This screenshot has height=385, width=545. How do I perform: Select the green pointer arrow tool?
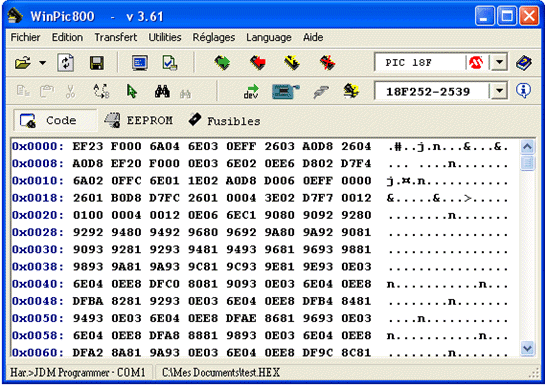pos(131,91)
